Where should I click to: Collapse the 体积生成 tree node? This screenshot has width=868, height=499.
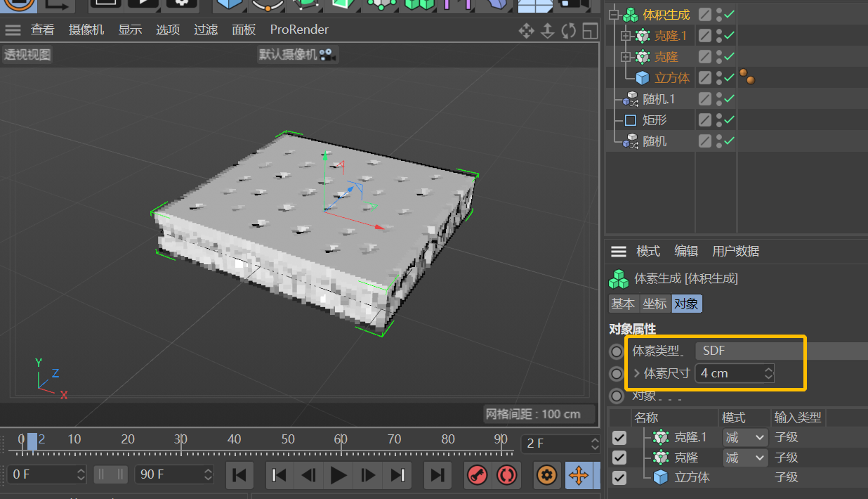click(x=614, y=15)
